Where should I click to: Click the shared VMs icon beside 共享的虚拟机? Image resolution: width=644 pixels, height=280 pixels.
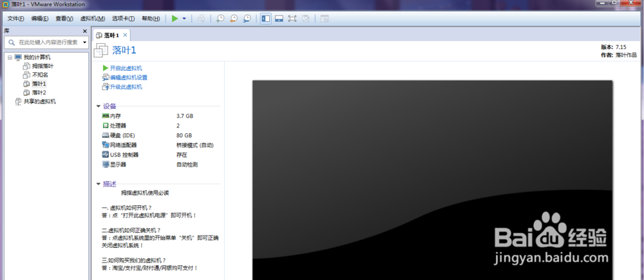coord(18,102)
